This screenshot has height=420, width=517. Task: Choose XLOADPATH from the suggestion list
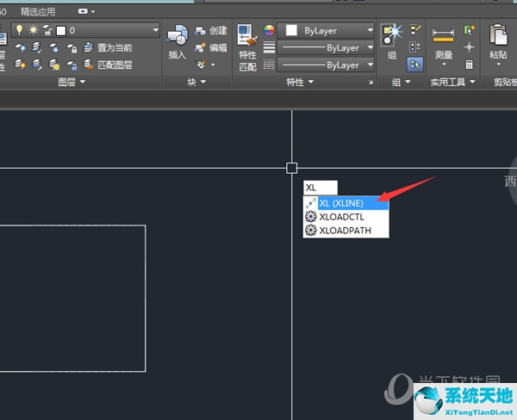point(346,231)
